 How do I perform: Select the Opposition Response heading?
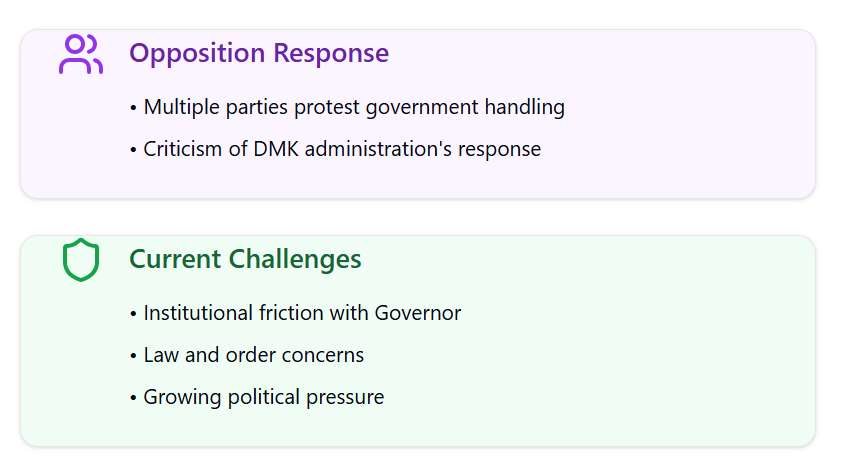pyautogui.click(x=259, y=53)
